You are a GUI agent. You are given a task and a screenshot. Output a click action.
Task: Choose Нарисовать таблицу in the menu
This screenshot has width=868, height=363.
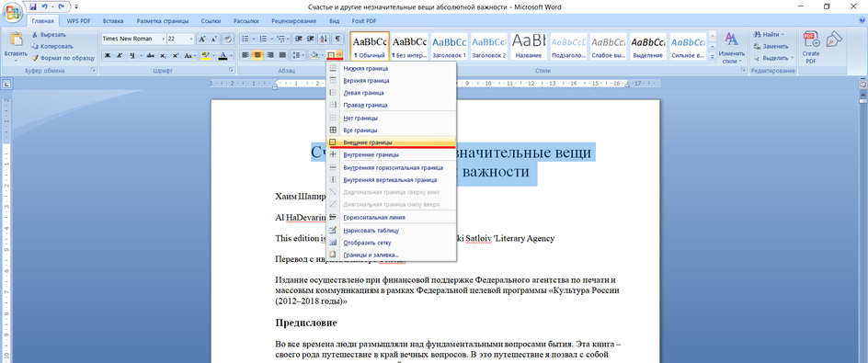click(391, 231)
